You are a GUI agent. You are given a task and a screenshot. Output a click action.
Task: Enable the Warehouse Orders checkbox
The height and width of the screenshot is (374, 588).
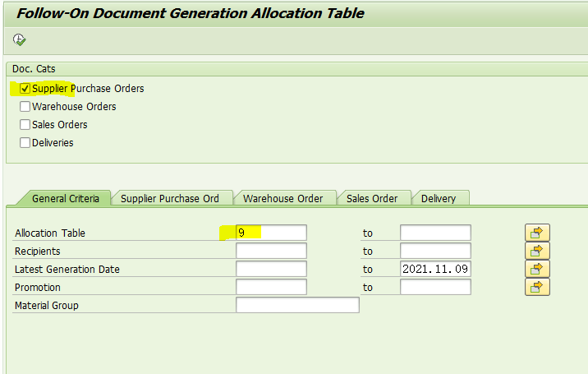pos(25,106)
